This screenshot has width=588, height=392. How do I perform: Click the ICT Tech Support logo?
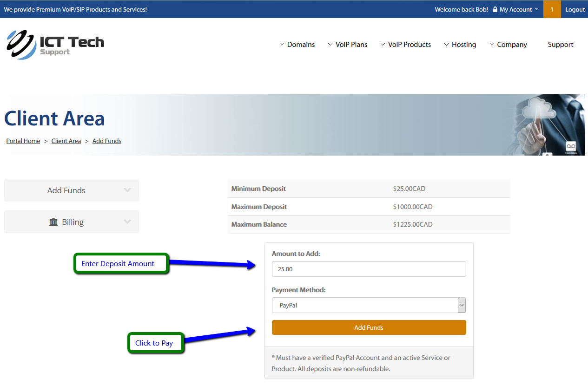[55, 45]
